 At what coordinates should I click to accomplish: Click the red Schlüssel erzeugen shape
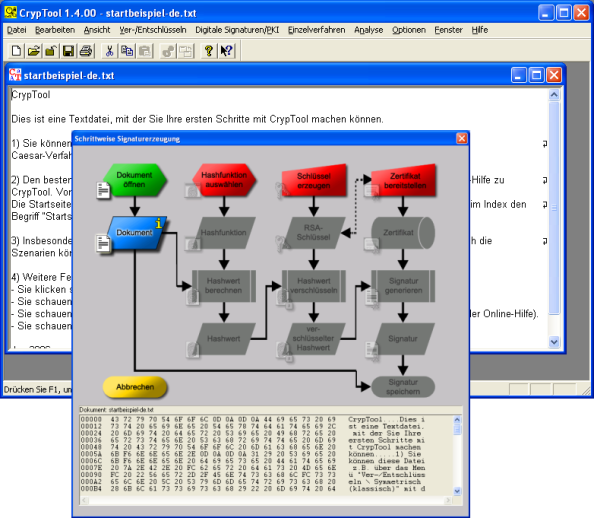click(314, 181)
